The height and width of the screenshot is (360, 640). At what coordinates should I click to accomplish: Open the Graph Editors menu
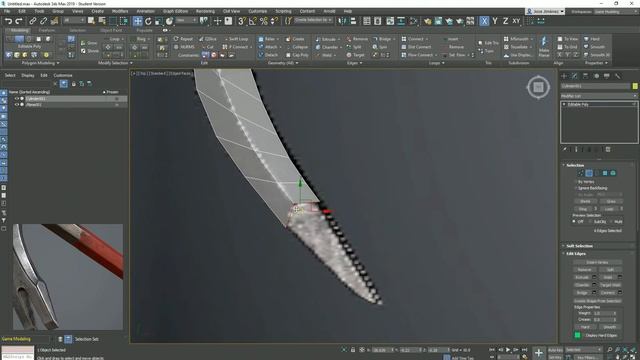click(x=176, y=11)
